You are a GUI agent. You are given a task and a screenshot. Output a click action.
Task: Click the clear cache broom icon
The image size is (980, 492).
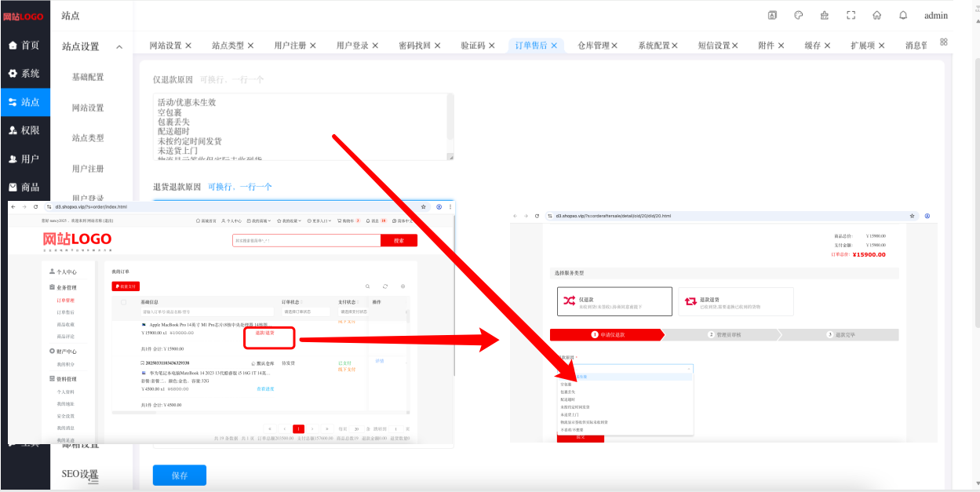pyautogui.click(x=825, y=15)
